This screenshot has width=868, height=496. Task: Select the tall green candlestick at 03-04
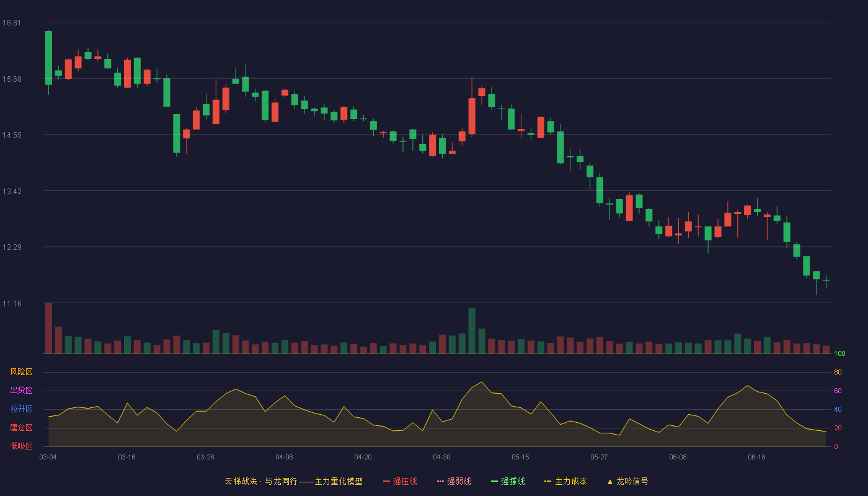tap(48, 58)
